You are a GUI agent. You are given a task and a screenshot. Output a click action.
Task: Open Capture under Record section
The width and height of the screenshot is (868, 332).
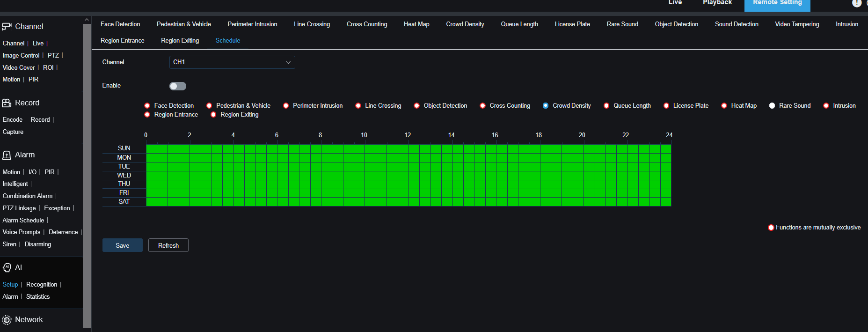pyautogui.click(x=13, y=132)
